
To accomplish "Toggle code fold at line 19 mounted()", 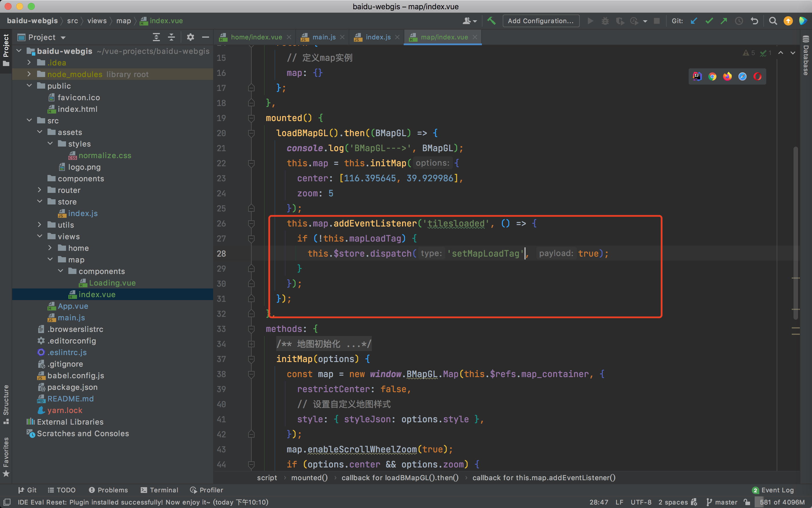I will (251, 118).
